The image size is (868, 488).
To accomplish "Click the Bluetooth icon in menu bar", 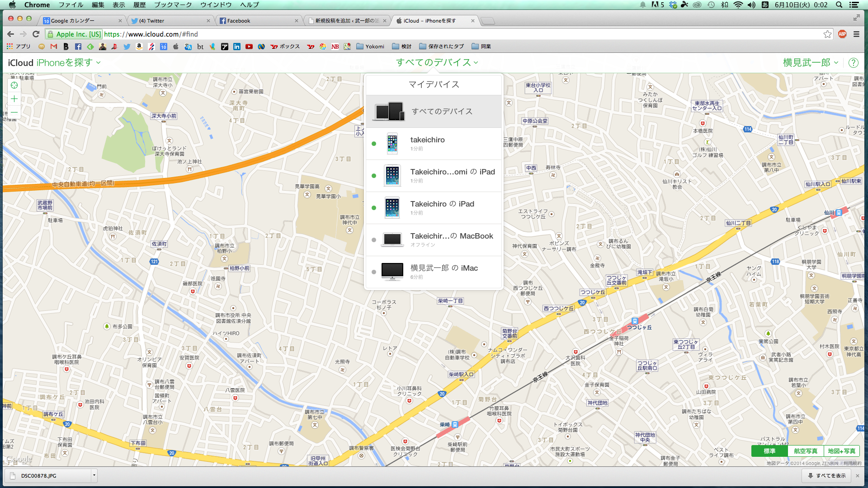I will click(725, 5).
